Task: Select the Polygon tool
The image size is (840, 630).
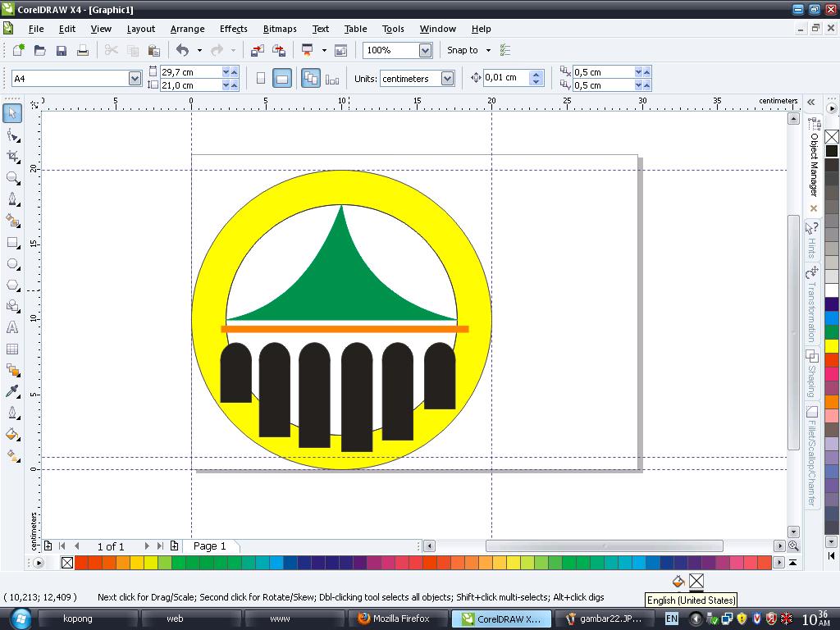Action: point(12,285)
